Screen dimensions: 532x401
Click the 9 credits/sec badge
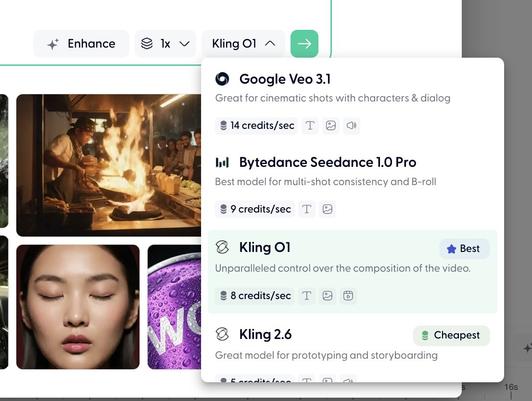coord(254,209)
